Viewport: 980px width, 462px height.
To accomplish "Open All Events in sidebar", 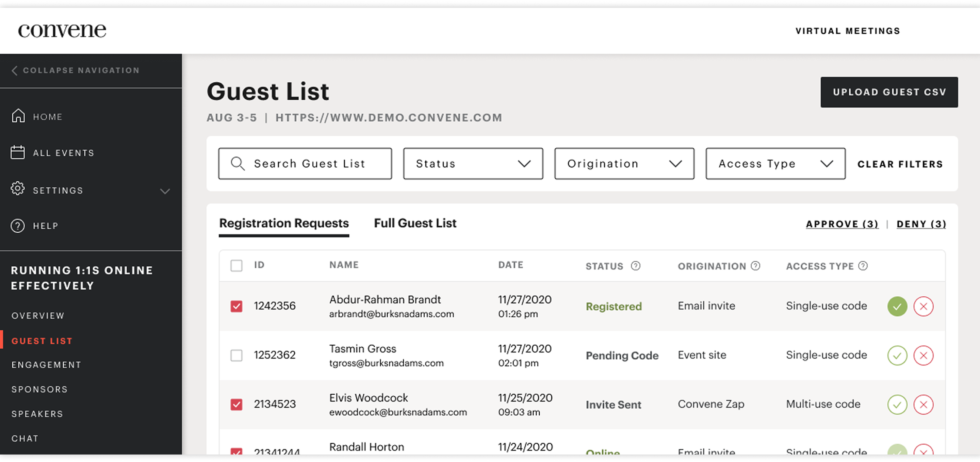I will [64, 153].
